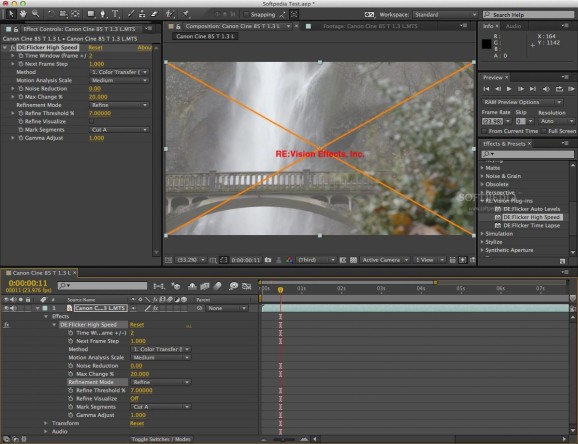Click Toggle Switches / Modes button

[x=161, y=439]
